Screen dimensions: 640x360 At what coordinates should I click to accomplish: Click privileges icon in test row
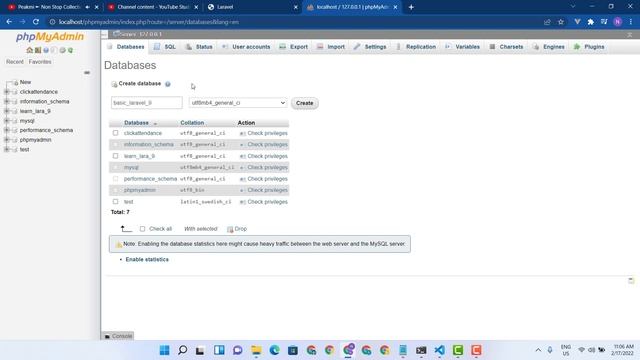click(x=242, y=202)
